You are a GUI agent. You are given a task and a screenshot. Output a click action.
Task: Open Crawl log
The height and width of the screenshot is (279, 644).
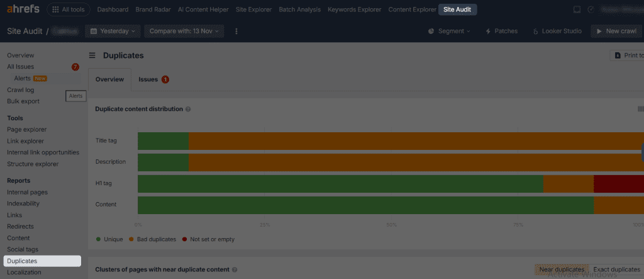[x=21, y=89]
